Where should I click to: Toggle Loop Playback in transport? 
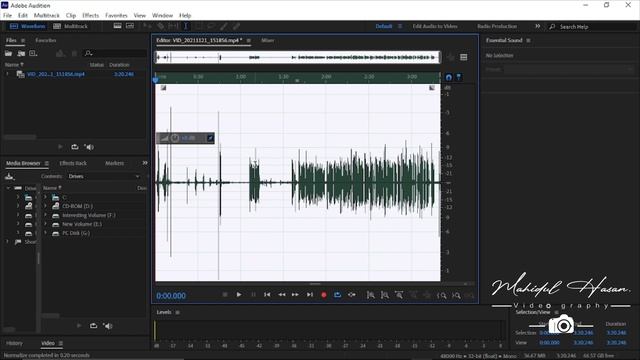pyautogui.click(x=338, y=295)
